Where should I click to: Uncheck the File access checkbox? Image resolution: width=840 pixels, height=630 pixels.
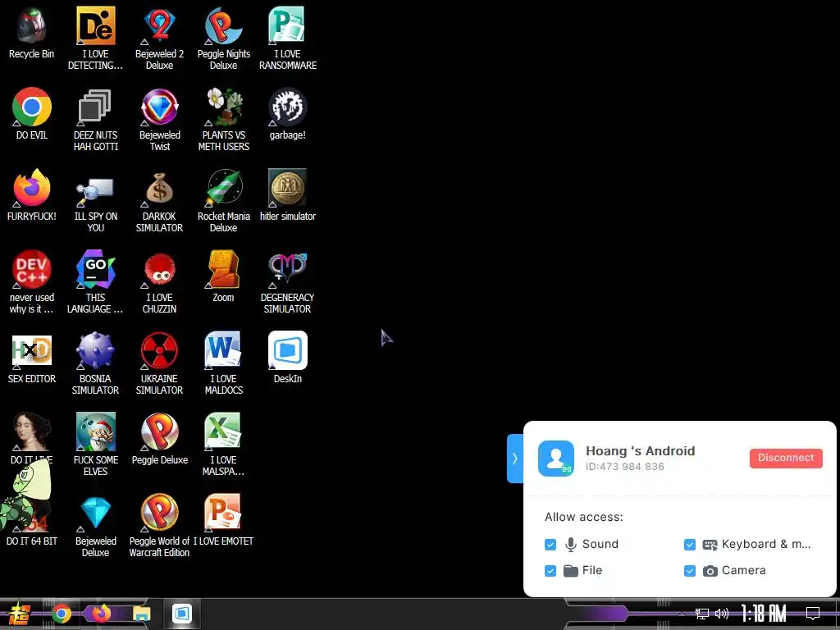tap(550, 571)
